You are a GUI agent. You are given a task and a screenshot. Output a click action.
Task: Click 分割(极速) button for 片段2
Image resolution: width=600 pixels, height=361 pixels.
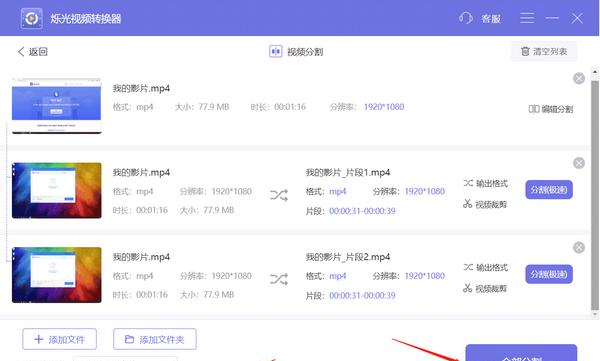coord(549,274)
